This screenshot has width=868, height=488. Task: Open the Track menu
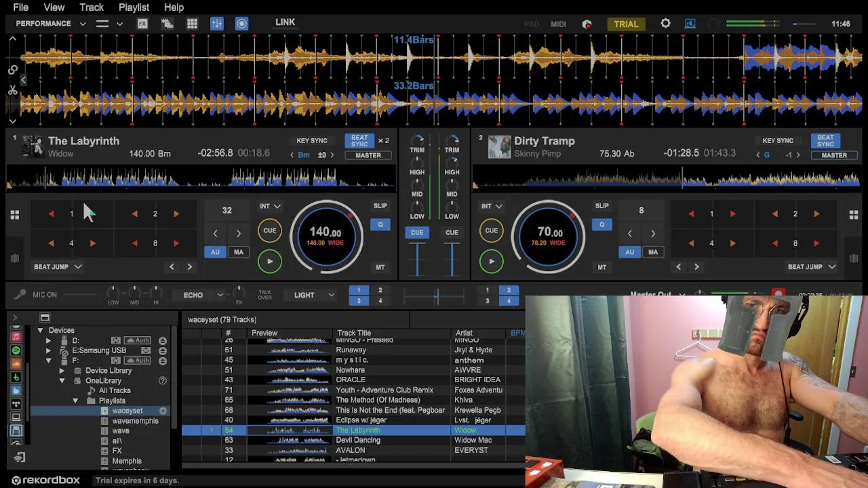click(92, 7)
